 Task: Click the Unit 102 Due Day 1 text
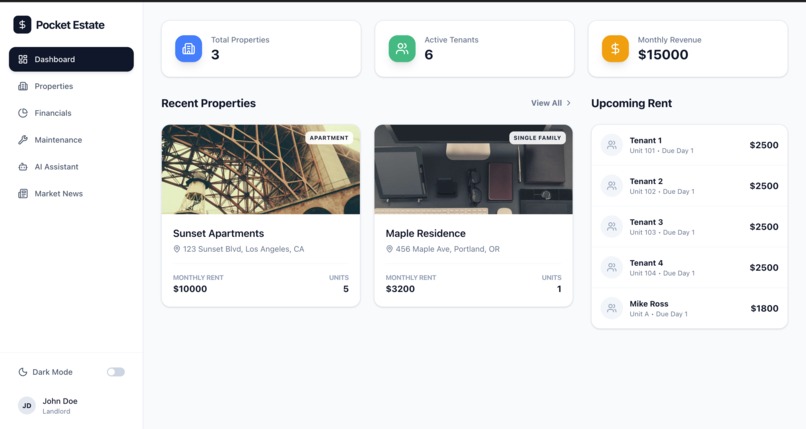point(662,192)
